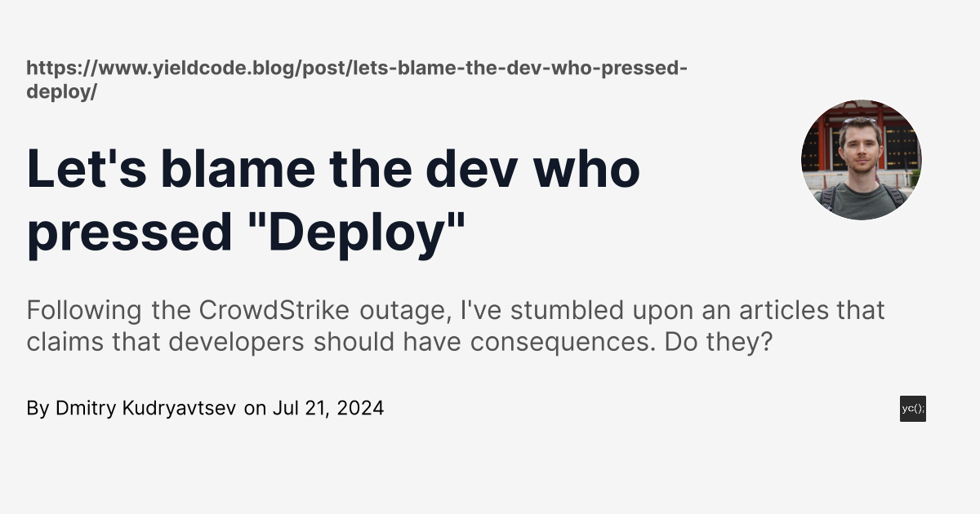The height and width of the screenshot is (514, 980).
Task: Click the word "By" before the author name
Action: click(x=38, y=408)
